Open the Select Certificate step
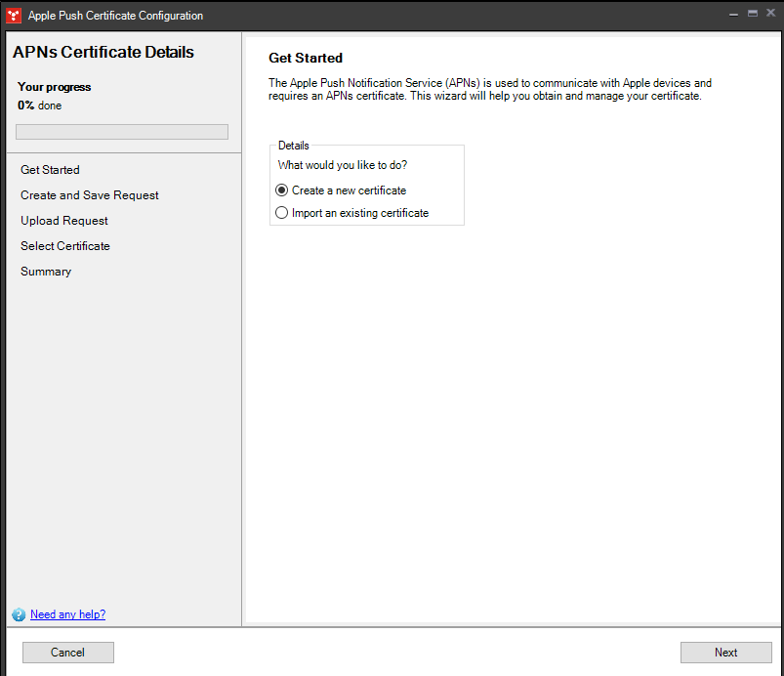 tap(65, 245)
